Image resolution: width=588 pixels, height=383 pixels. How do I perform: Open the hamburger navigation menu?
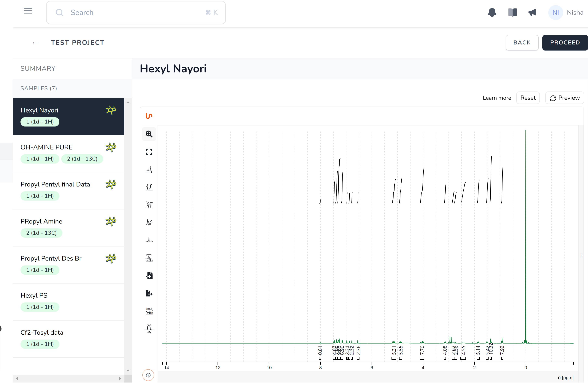tap(28, 11)
